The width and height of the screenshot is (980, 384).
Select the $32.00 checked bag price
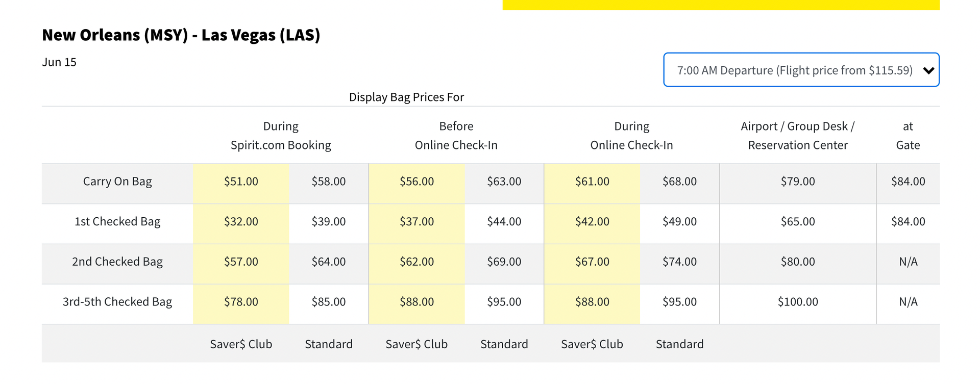click(241, 221)
